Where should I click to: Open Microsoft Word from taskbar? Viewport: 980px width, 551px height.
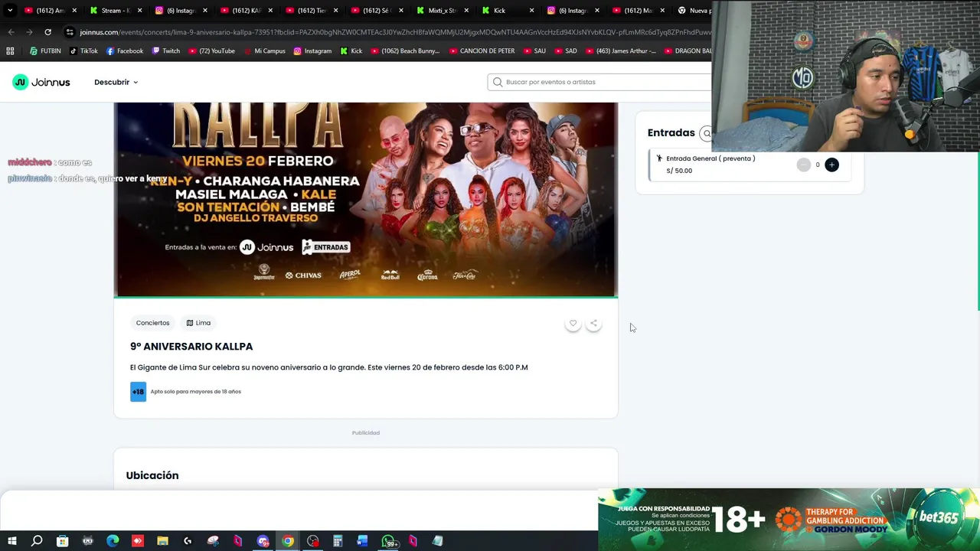click(x=363, y=541)
